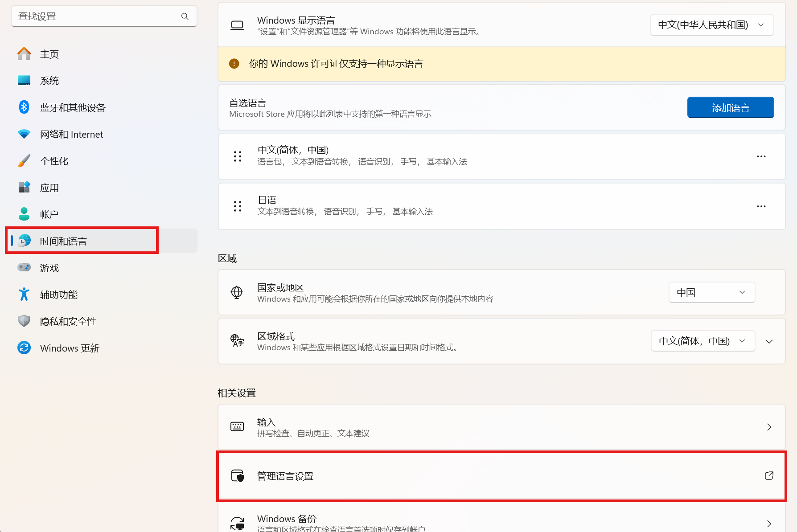Click the 辅助功能 accessibility figure icon
797x532 pixels.
[x=24, y=295]
